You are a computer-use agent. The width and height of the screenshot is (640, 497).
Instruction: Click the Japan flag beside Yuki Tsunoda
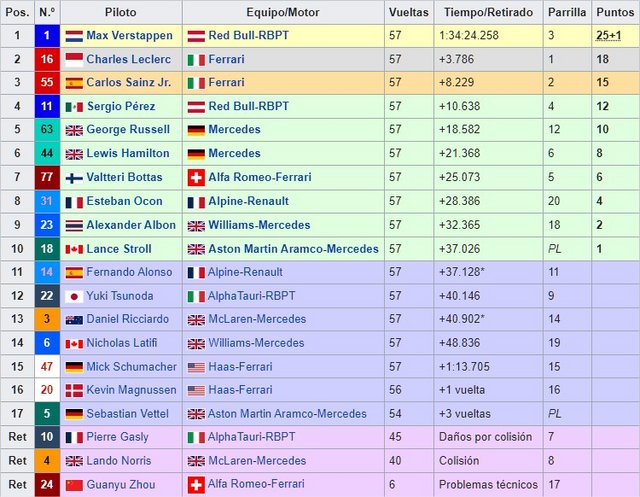pos(74,296)
